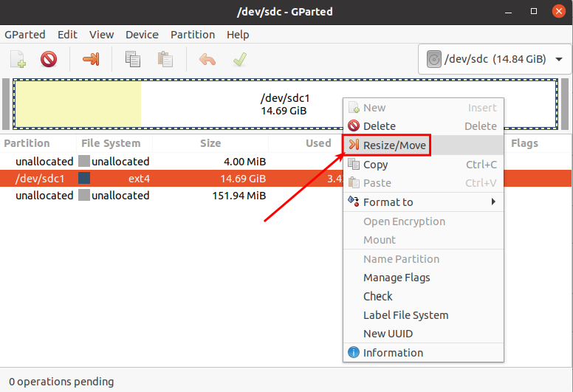Click the Paste partition toolbar icon

(x=165, y=59)
